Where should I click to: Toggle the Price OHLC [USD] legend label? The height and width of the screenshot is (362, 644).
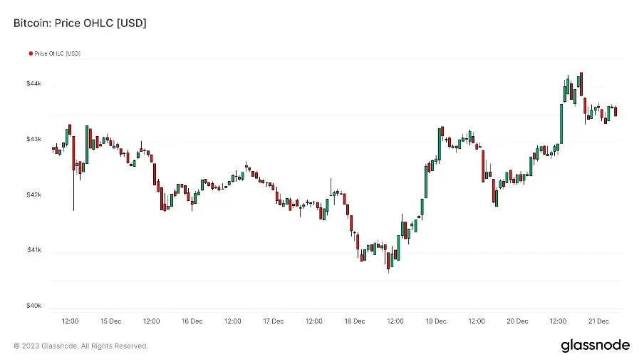click(57, 53)
